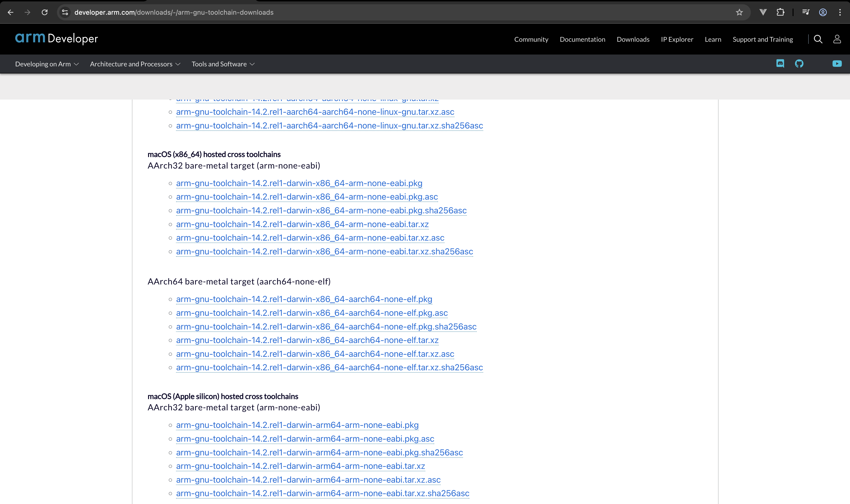Expand Architecture and Processors dropdown
The image size is (850, 504).
click(135, 64)
